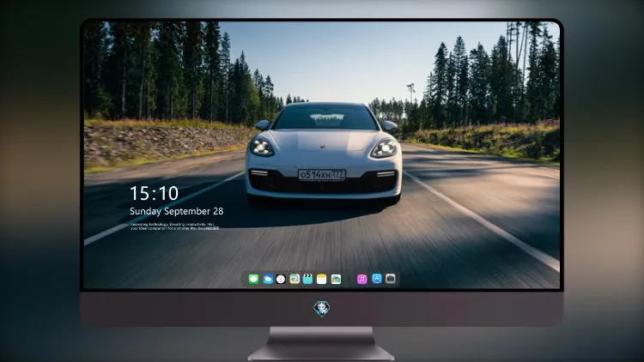Click the Sunday September 28 date text
This screenshot has height=362, width=644.
click(x=177, y=211)
